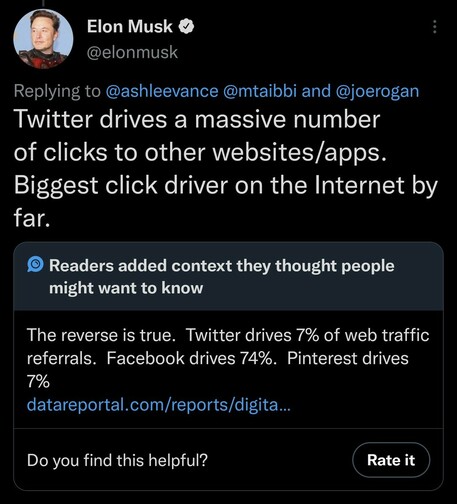The height and width of the screenshot is (504, 457).
Task: Open the datareportal.com reports link
Action: [x=159, y=405]
